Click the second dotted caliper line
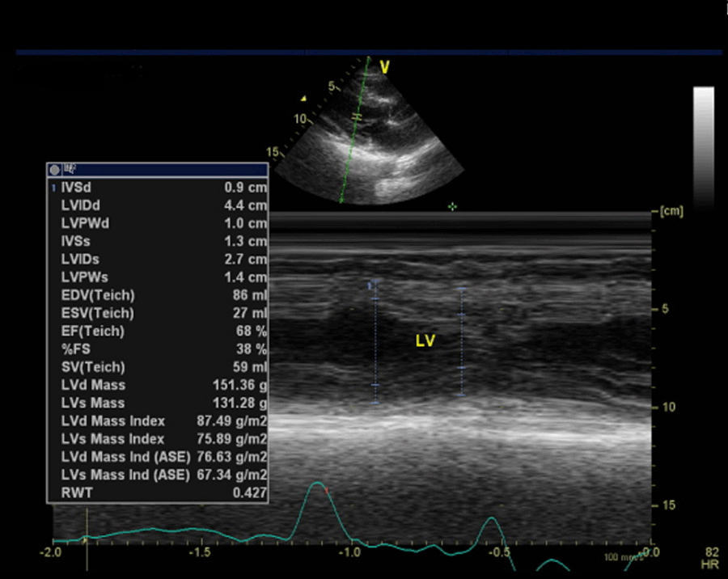Viewport: 728px width, 579px height. pyautogui.click(x=460, y=340)
